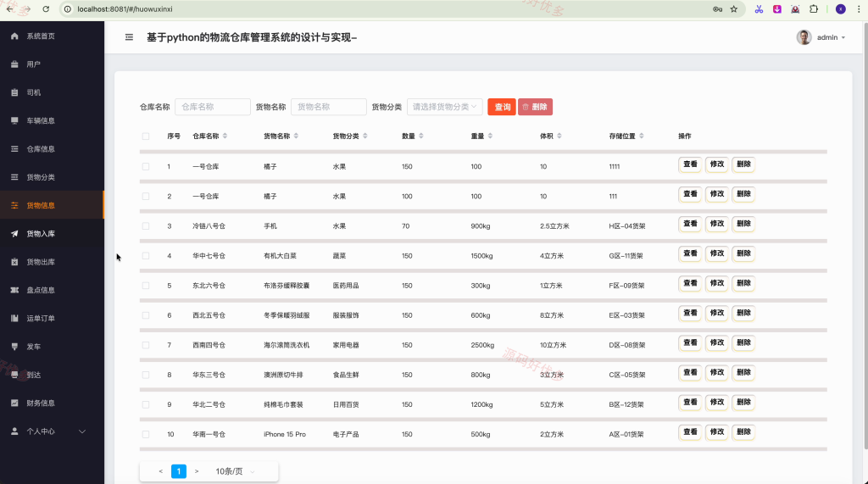This screenshot has height=484, width=868.
Task: Click the 财务信息 sidebar icon
Action: [14, 403]
